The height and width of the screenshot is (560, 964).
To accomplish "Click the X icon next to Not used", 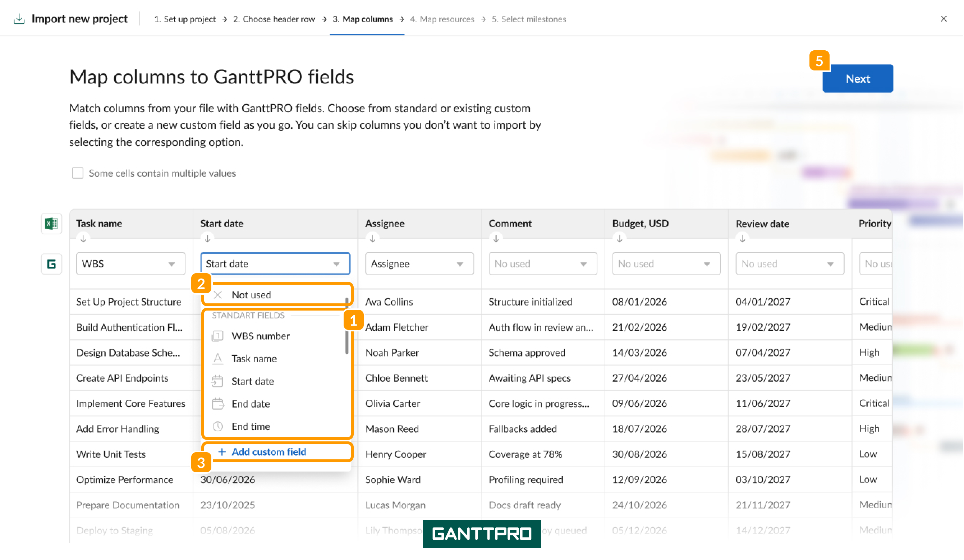I will 218,295.
